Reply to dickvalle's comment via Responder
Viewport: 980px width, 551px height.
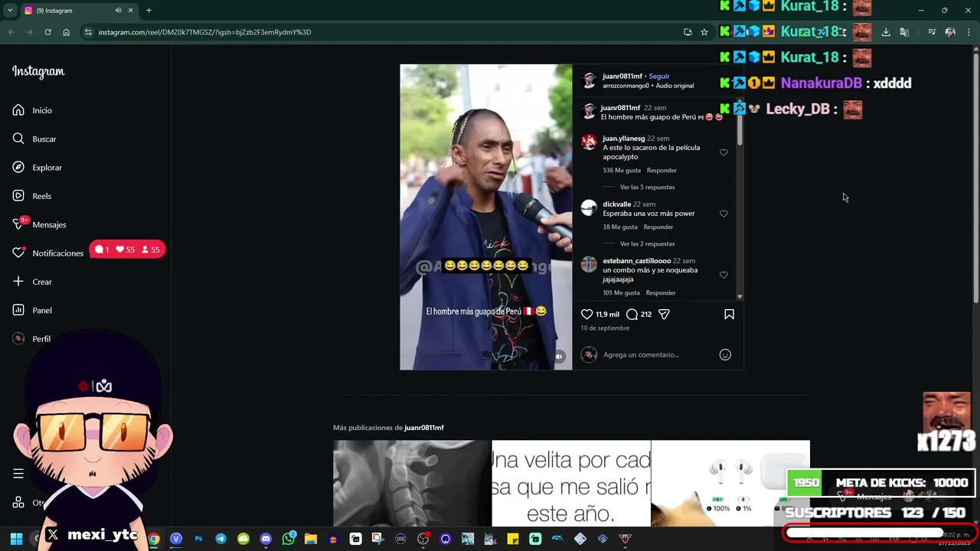point(658,227)
